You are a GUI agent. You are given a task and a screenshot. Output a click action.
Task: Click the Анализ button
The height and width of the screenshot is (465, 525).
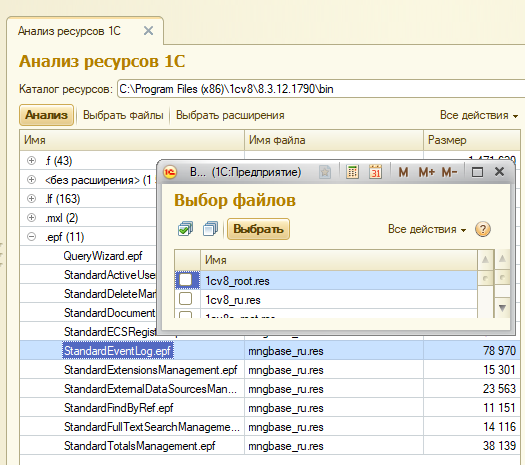pyautogui.click(x=47, y=115)
